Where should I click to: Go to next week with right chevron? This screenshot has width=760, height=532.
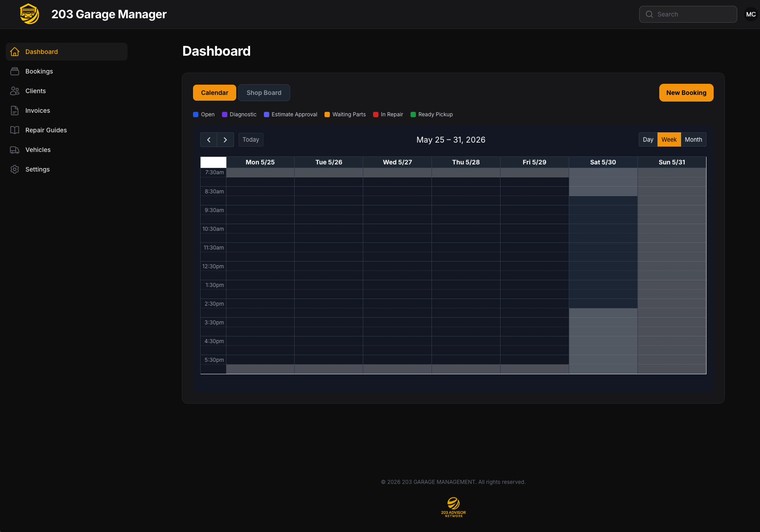(225, 140)
